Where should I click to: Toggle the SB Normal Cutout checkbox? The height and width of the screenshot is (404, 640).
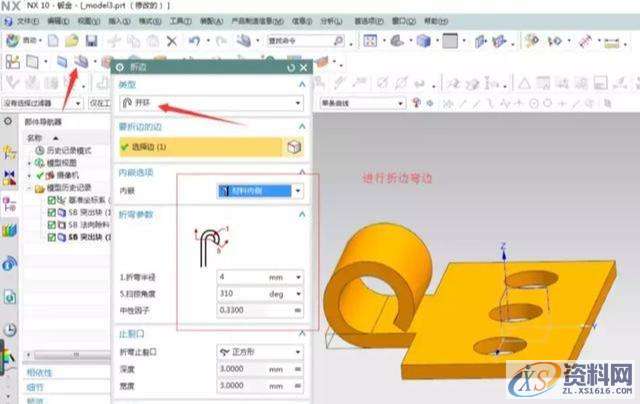click(51, 225)
